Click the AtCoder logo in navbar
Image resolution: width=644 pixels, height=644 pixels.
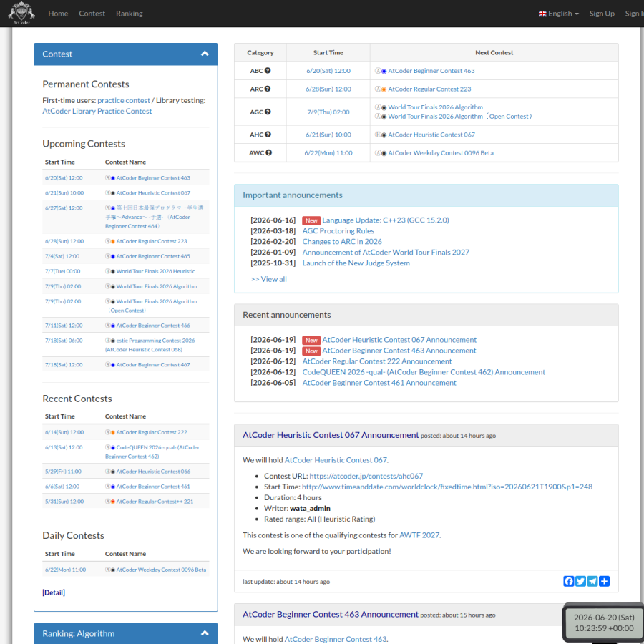21,13
